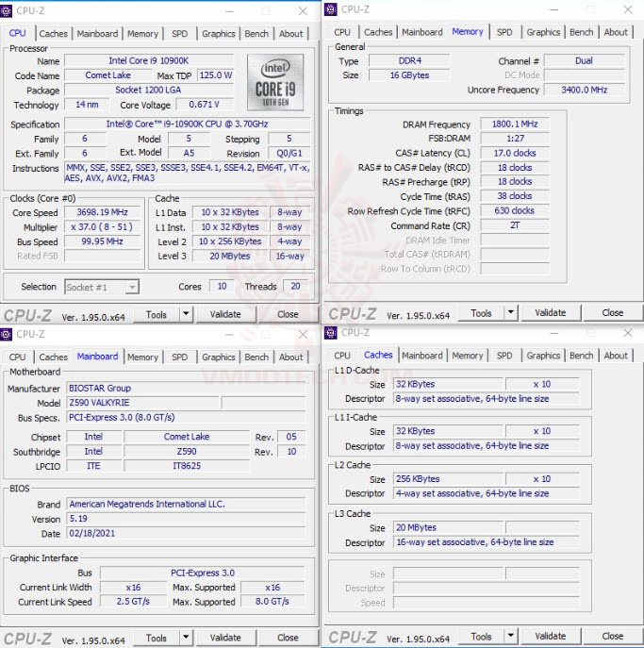The width and height of the screenshot is (644, 648).
Task: Close the CPU tab window with the X
Action: click(304, 11)
